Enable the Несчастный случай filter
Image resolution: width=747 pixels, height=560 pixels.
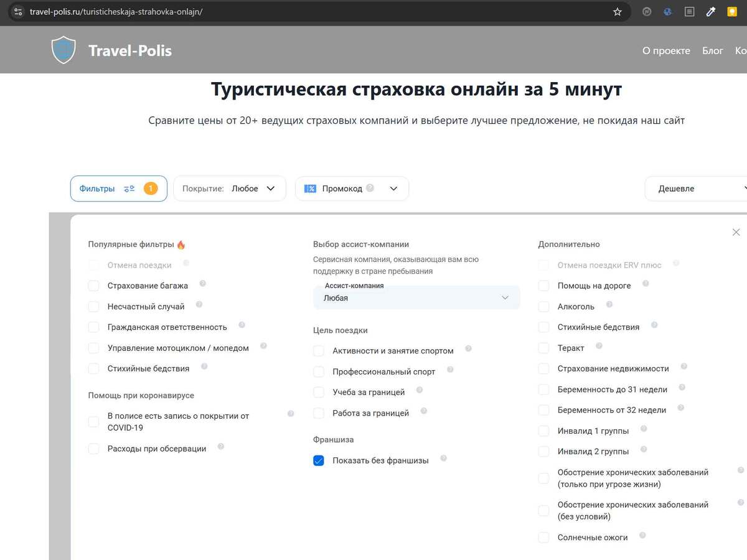pos(94,306)
